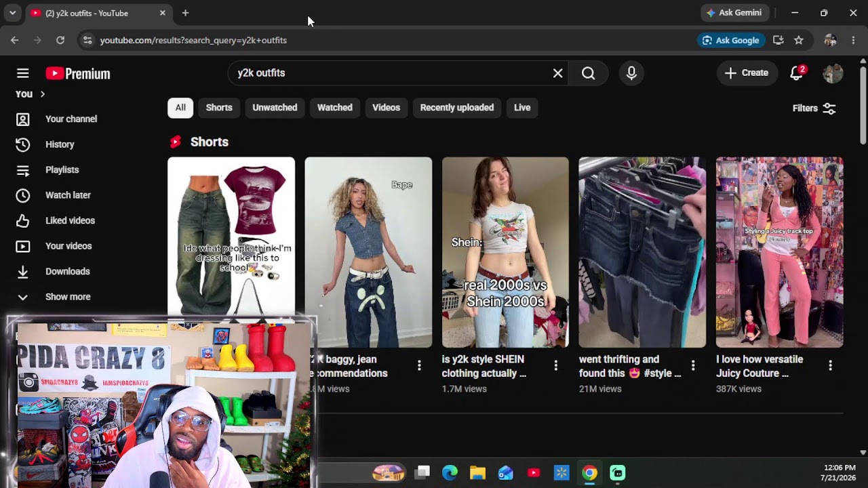Open options for the Juicy Couture Short
The height and width of the screenshot is (488, 868).
click(x=830, y=366)
